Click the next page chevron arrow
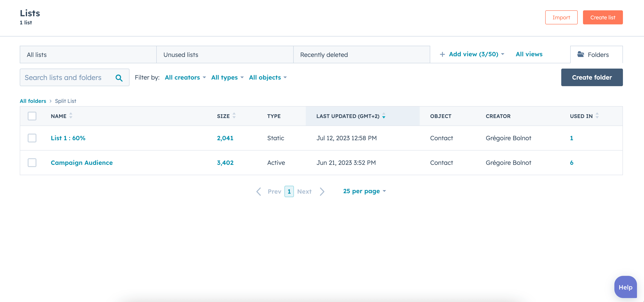644x302 pixels. 322,192
